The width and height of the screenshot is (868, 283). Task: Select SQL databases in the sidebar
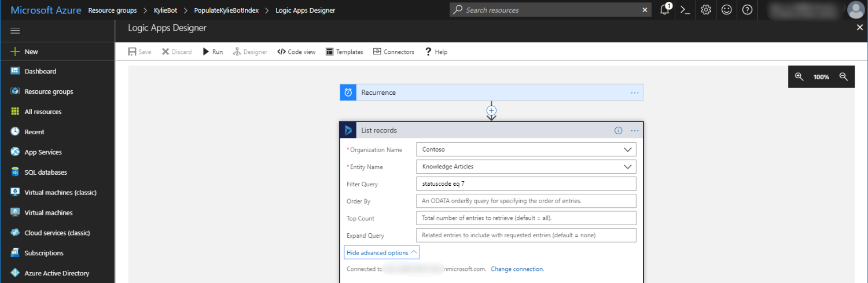45,172
